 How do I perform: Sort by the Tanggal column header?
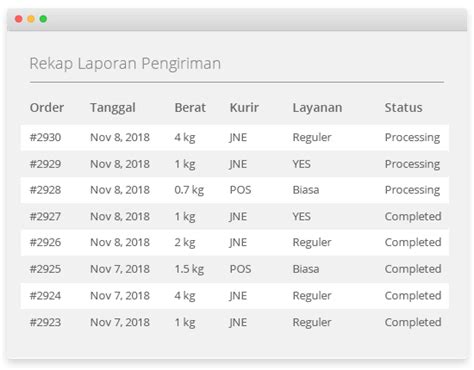click(113, 108)
